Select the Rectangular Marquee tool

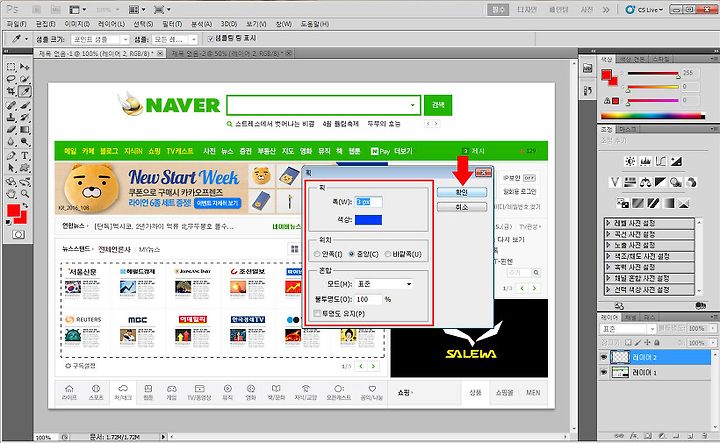pos(11,67)
